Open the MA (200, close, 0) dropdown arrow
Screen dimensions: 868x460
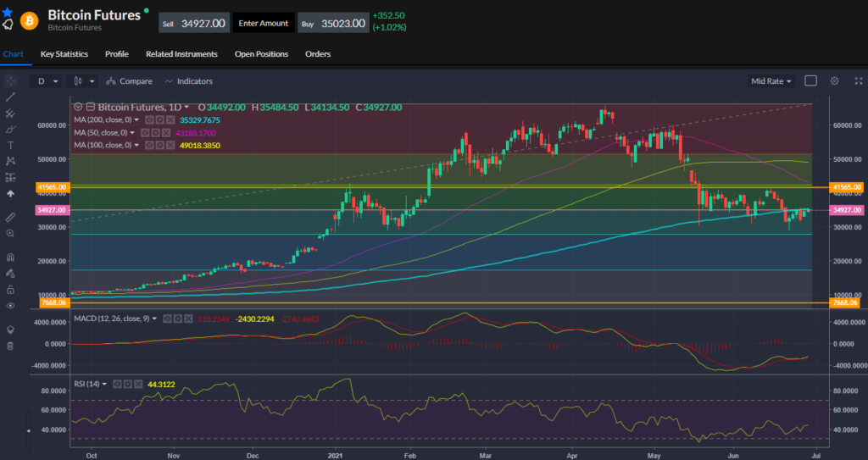[136, 120]
